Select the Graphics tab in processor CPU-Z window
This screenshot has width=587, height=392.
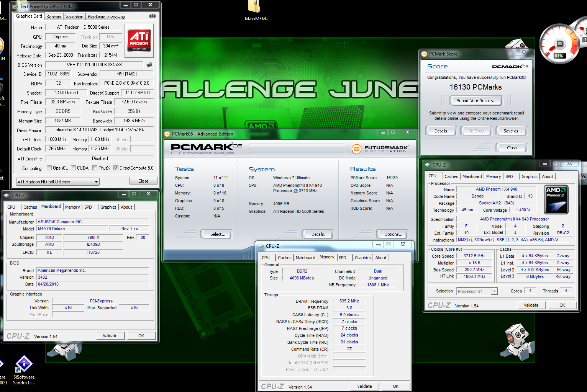click(529, 176)
